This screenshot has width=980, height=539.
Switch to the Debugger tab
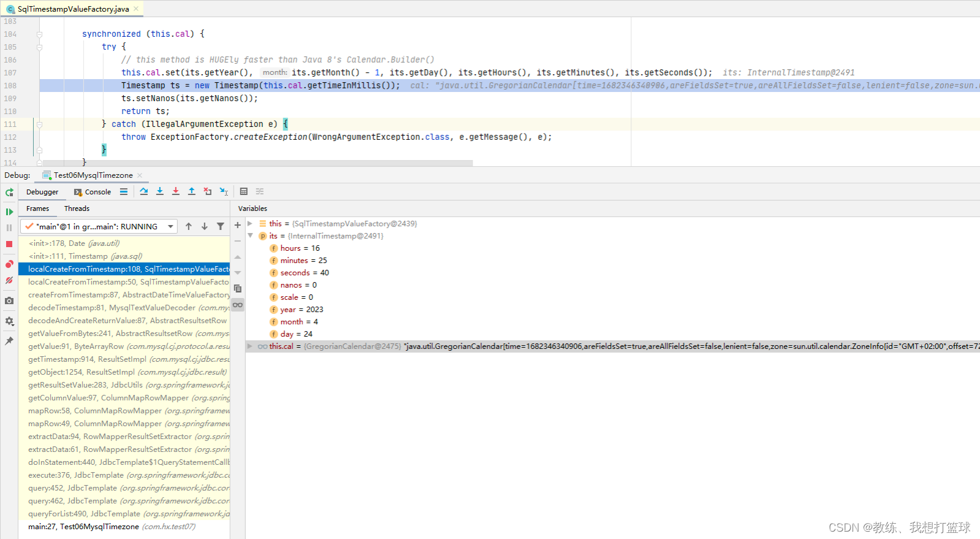click(x=42, y=192)
